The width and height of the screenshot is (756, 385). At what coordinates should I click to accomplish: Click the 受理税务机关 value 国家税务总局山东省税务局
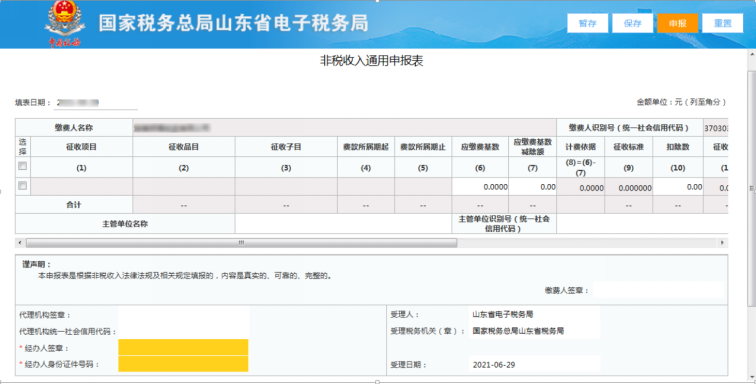click(x=518, y=331)
